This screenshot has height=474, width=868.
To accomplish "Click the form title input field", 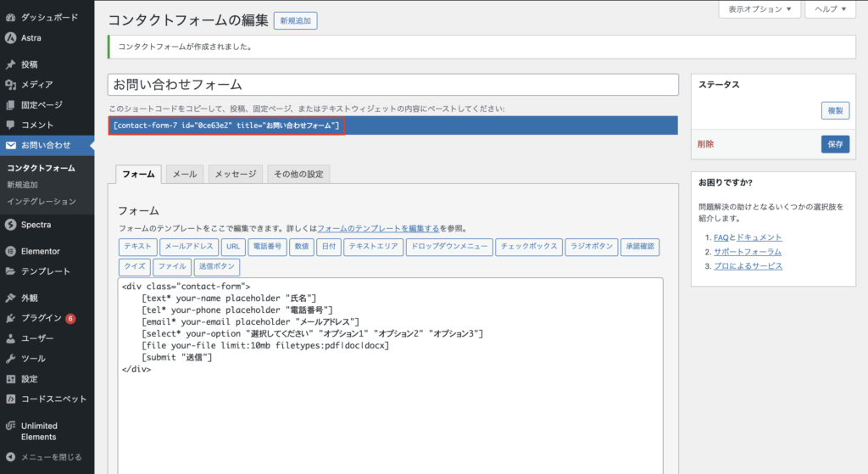I will 392,85.
